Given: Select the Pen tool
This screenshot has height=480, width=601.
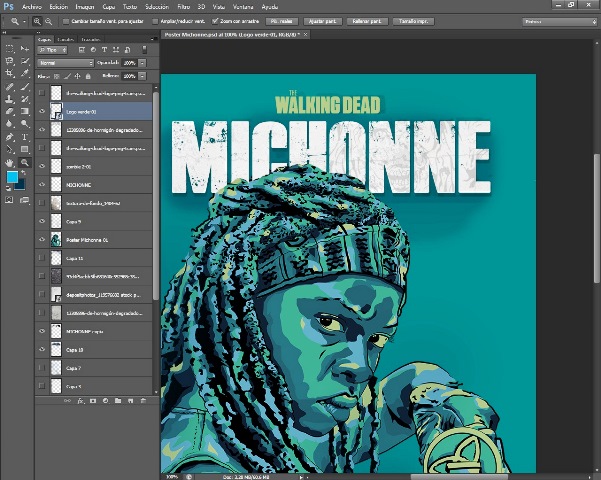Looking at the screenshot, I should 10,137.
